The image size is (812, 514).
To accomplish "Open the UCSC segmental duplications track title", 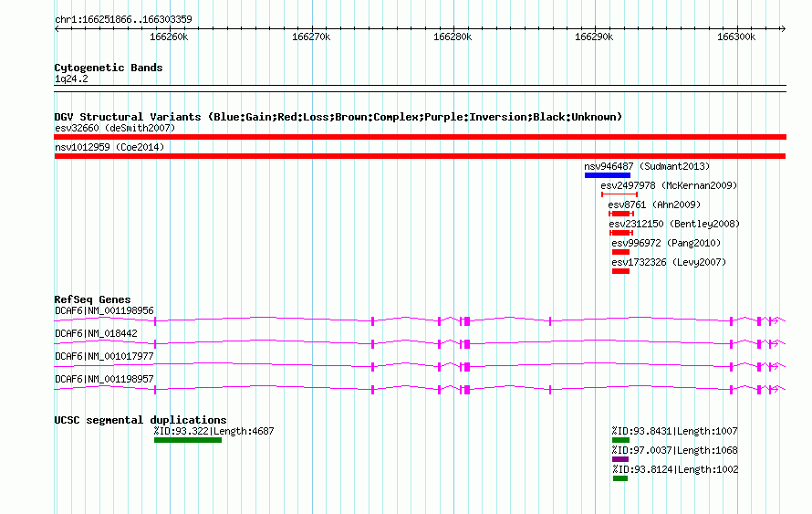I will (141, 420).
